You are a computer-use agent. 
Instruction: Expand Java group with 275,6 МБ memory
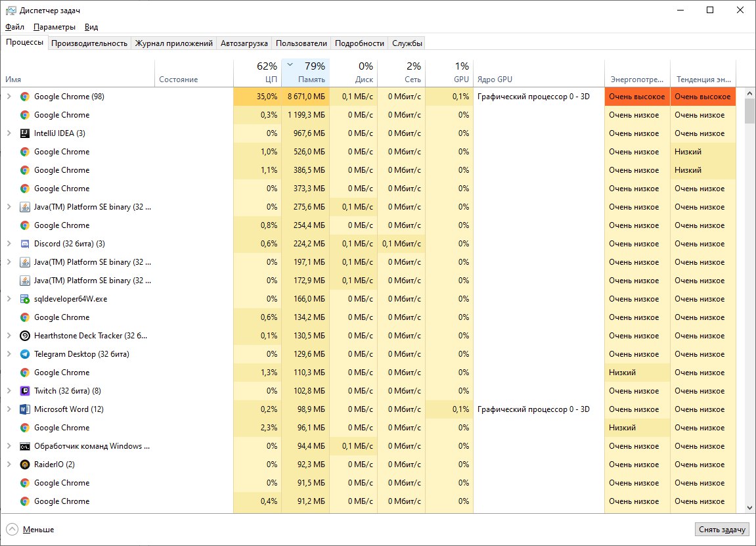[x=9, y=207]
